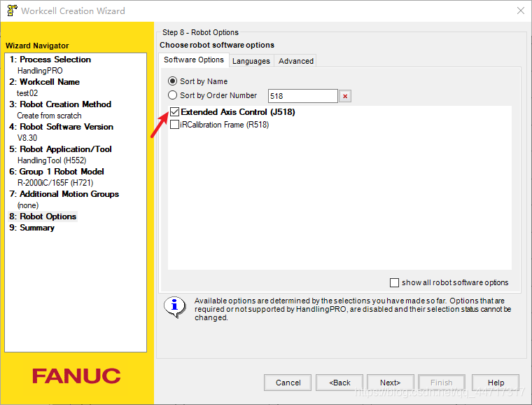Select Sort by Order Number radio
The height and width of the screenshot is (405, 532).
coord(173,95)
